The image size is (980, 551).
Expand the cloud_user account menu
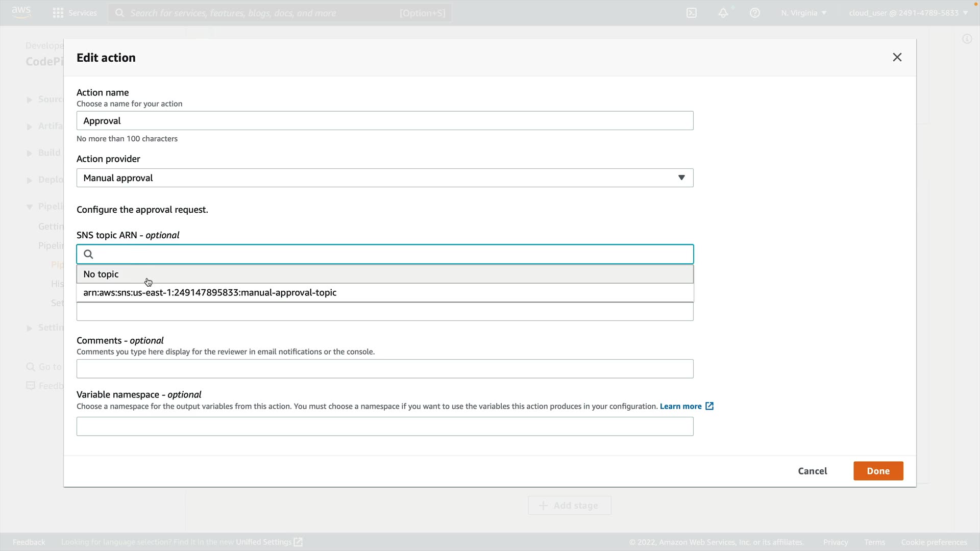(x=908, y=13)
